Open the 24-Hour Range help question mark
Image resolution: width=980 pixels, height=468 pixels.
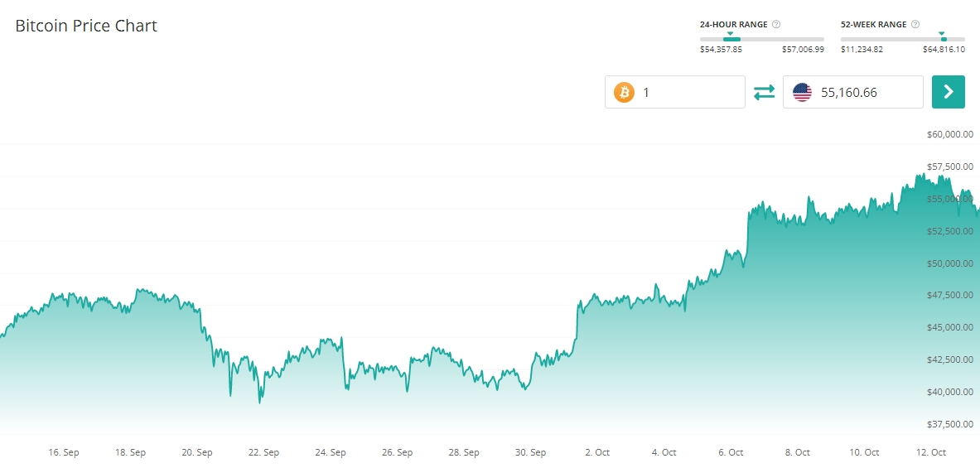776,25
